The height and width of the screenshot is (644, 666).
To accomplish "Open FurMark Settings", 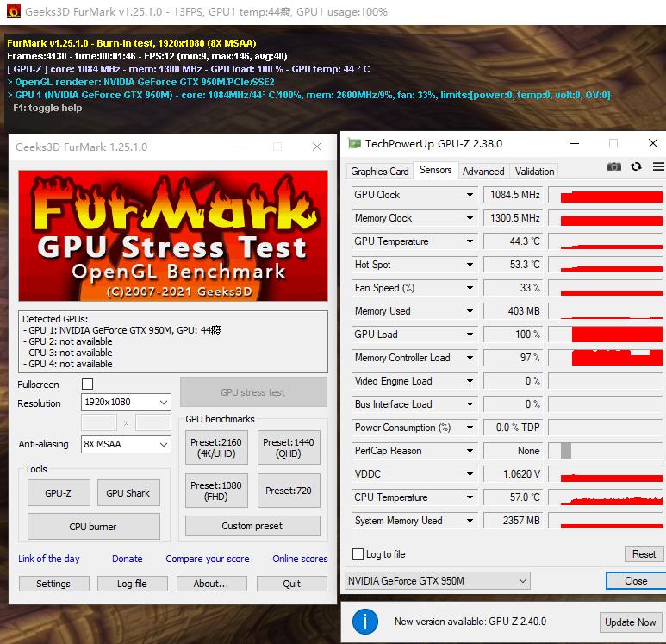I will [x=53, y=584].
